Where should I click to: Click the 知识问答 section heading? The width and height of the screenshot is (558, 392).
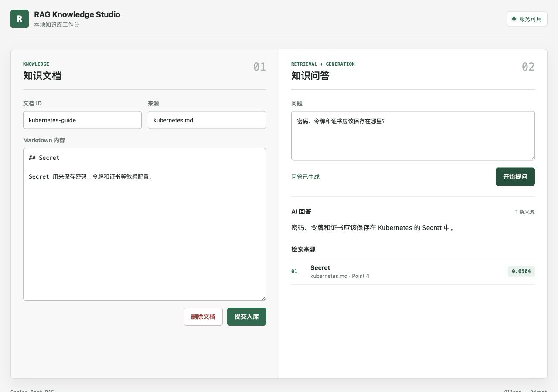click(x=310, y=76)
